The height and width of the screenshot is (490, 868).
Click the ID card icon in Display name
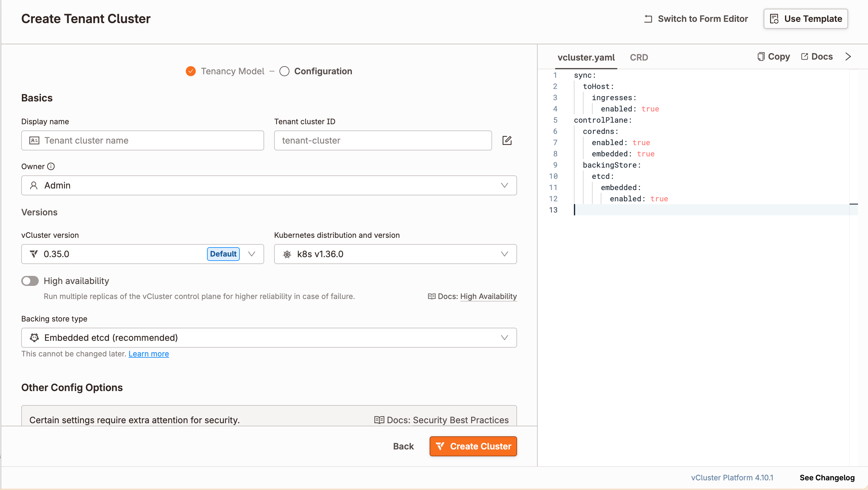[34, 140]
